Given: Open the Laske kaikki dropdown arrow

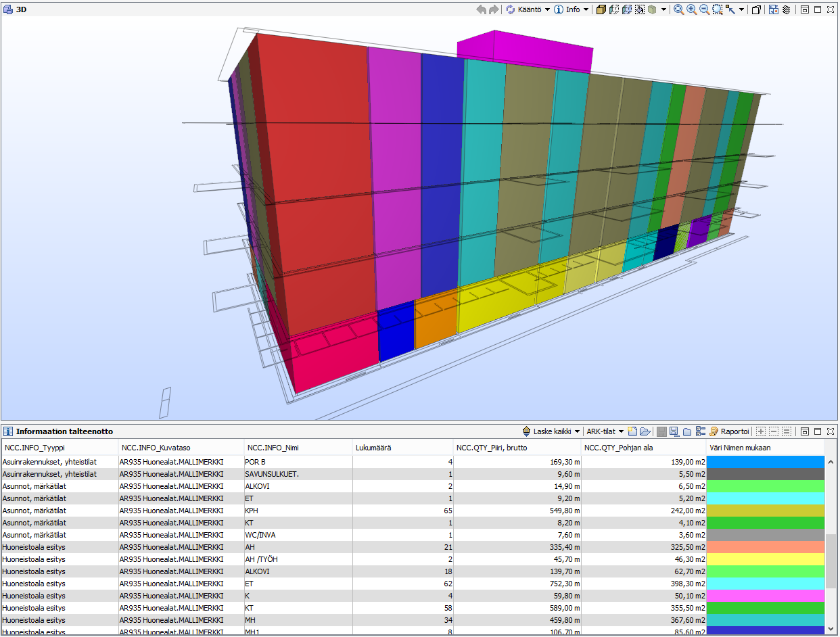Looking at the screenshot, I should (578, 431).
